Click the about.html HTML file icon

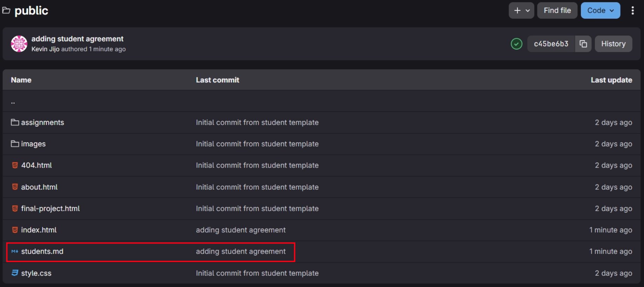(x=15, y=187)
